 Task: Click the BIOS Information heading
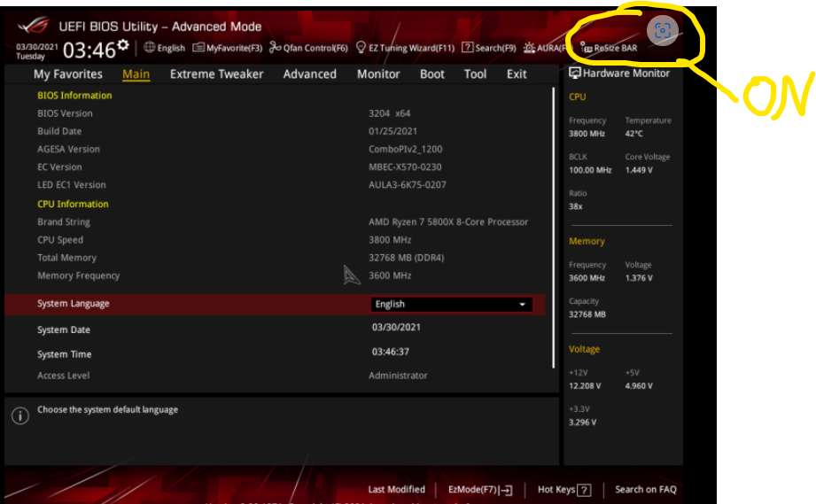coord(74,95)
